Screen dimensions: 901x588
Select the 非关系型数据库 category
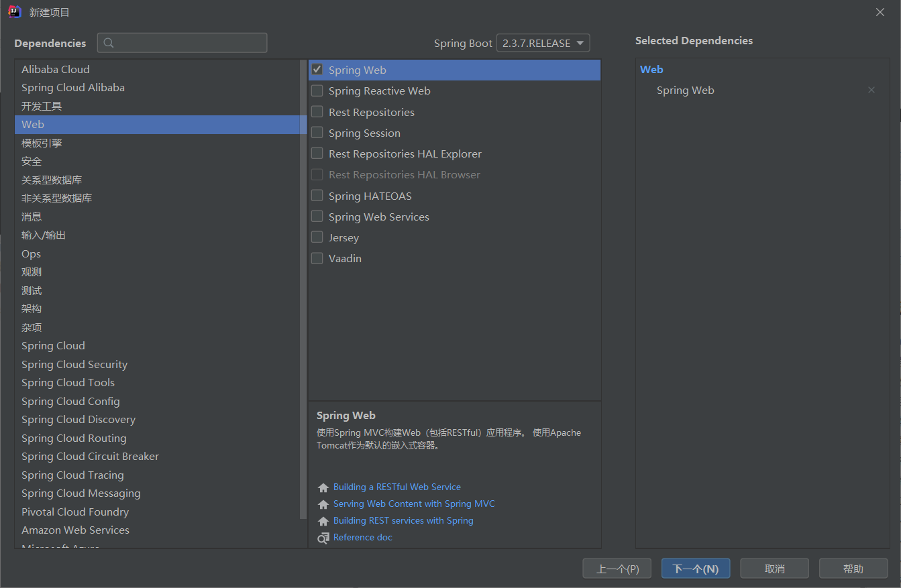pos(157,198)
